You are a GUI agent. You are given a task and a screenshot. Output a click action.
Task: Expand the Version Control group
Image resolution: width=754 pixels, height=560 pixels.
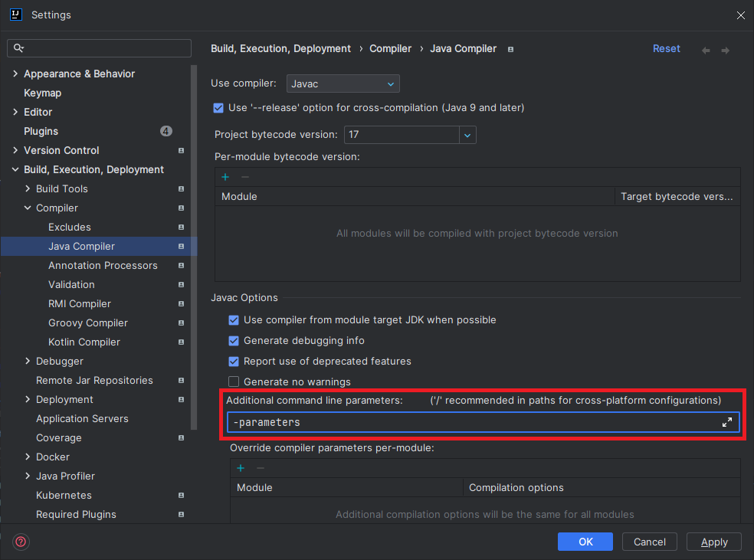15,150
